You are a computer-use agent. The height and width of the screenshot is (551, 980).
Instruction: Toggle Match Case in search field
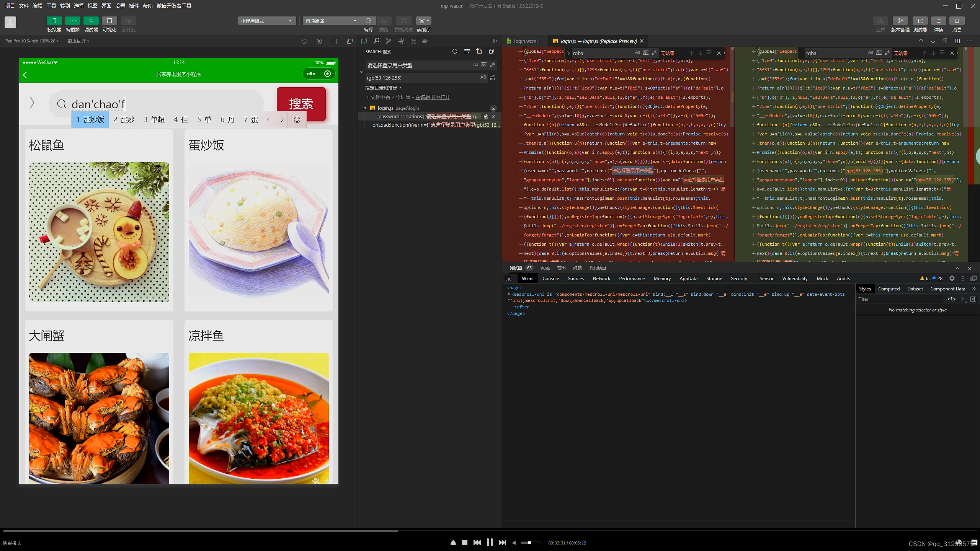[x=475, y=65]
